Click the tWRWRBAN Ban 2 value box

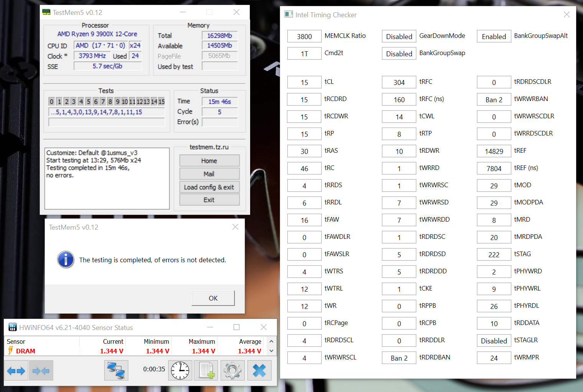(494, 100)
